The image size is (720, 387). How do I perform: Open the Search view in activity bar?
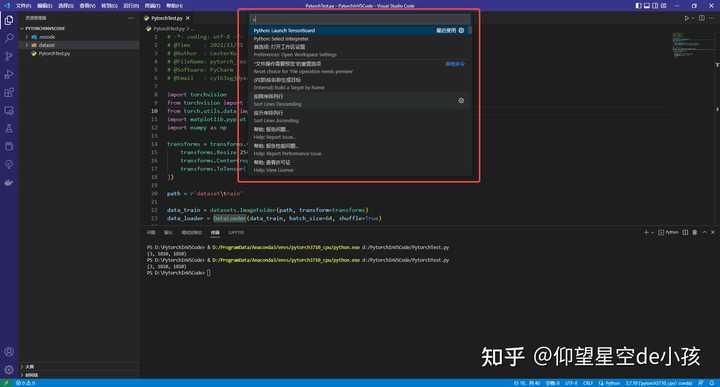[9, 38]
